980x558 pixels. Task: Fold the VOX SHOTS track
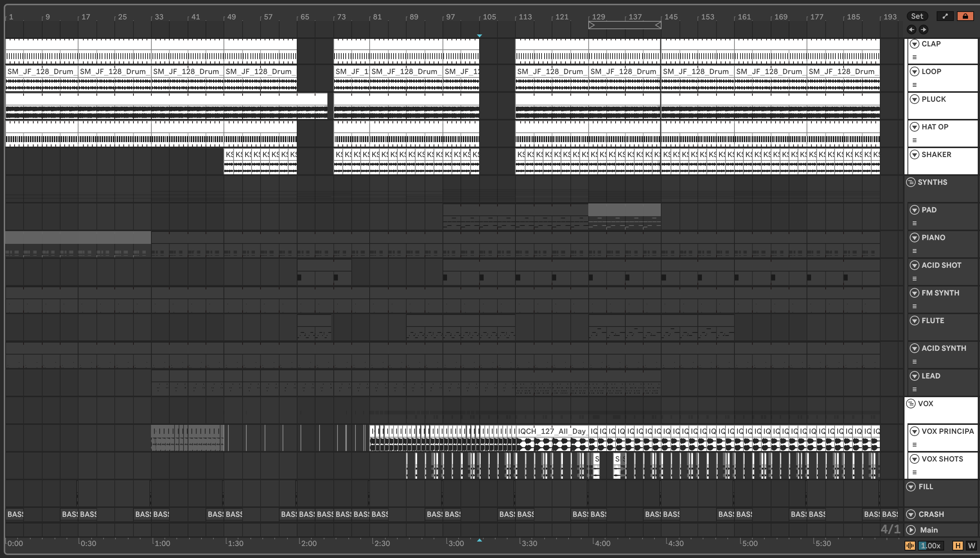click(x=915, y=459)
